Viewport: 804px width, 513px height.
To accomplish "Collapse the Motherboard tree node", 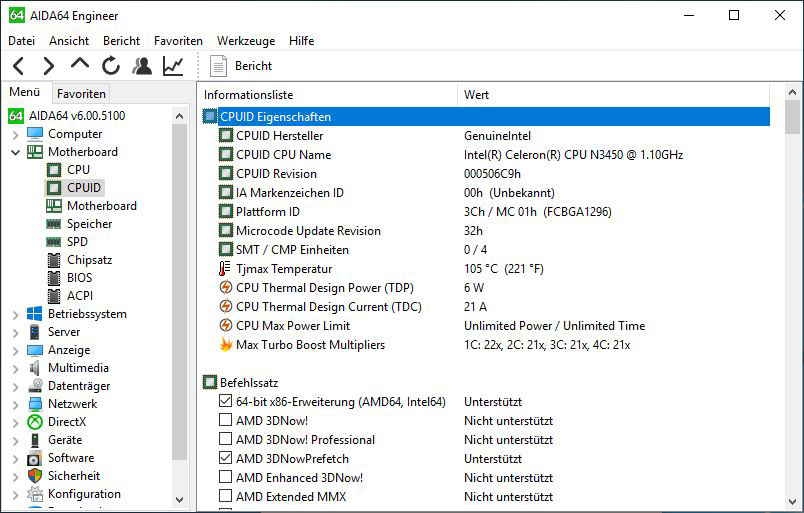I will [15, 152].
